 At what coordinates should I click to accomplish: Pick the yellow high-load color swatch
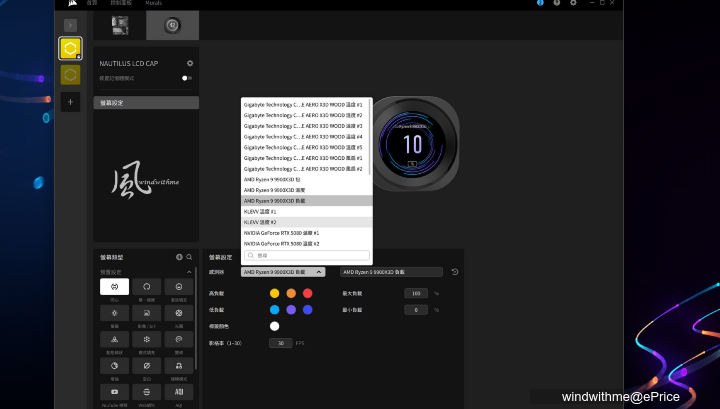(x=275, y=293)
